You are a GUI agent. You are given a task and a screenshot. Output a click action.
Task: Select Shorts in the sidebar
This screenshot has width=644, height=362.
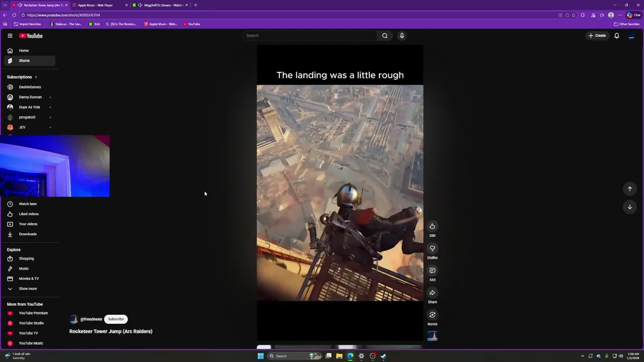[30, 61]
